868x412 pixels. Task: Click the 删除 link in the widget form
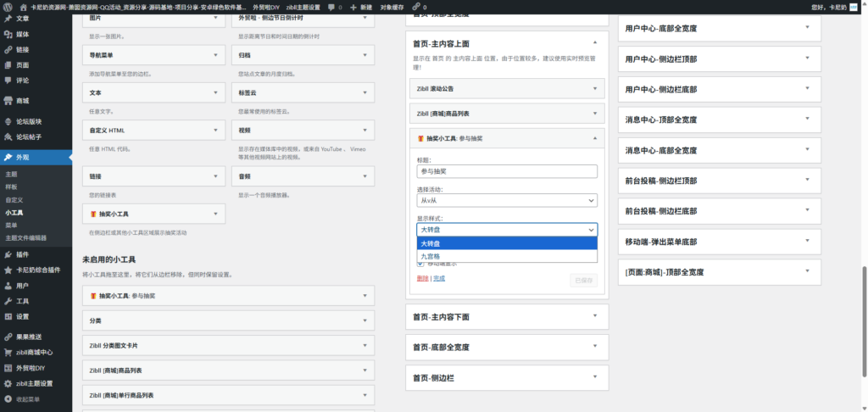pyautogui.click(x=423, y=277)
